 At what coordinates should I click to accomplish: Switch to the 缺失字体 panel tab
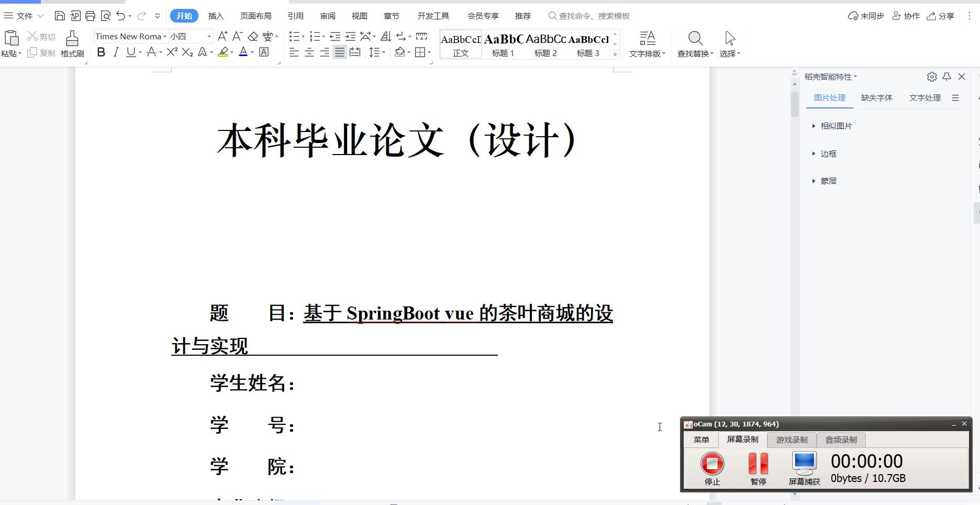point(877,97)
